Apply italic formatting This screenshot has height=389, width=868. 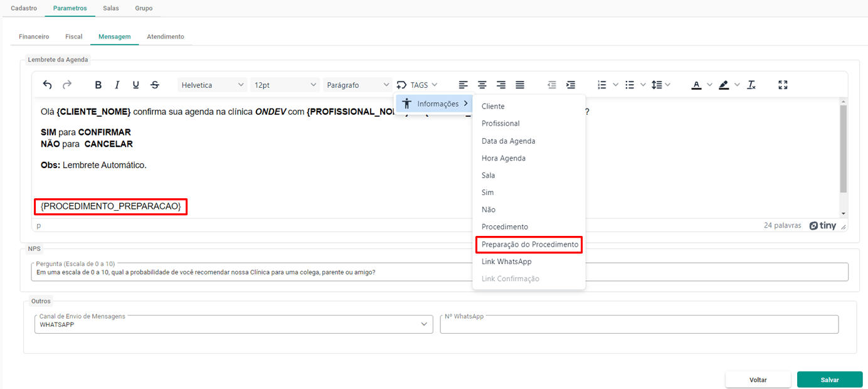point(117,85)
